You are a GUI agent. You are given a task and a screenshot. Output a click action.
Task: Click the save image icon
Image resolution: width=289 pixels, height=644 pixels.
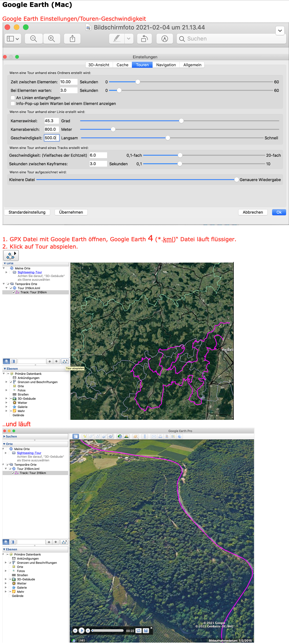pos(167,436)
